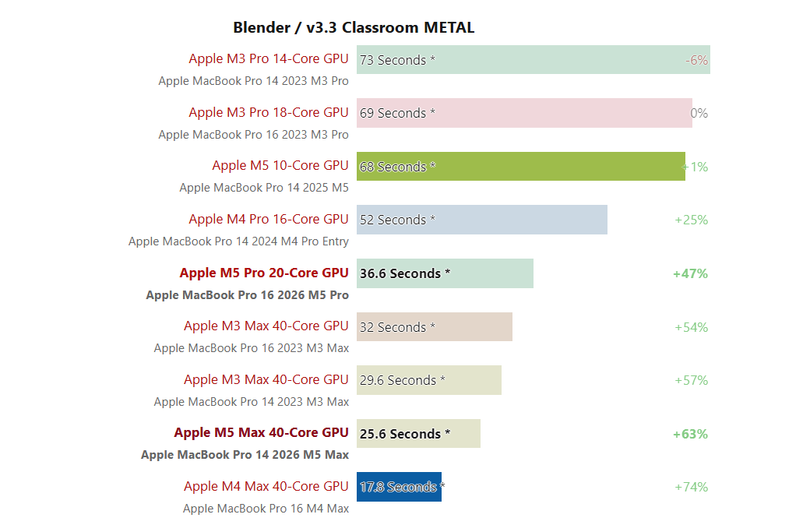The height and width of the screenshot is (532, 810).
Task: Click the 73 Seconds result bar
Action: point(533,60)
